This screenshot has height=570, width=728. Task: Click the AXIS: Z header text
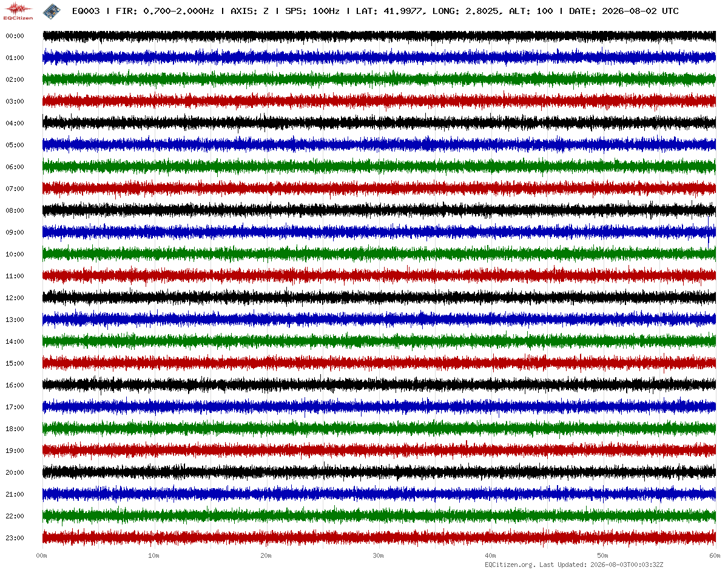click(x=250, y=11)
